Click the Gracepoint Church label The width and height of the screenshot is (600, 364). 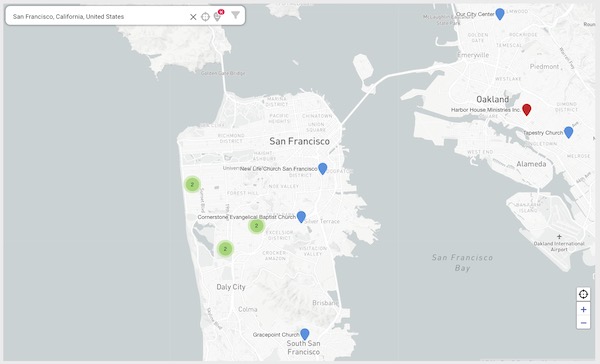(276, 335)
